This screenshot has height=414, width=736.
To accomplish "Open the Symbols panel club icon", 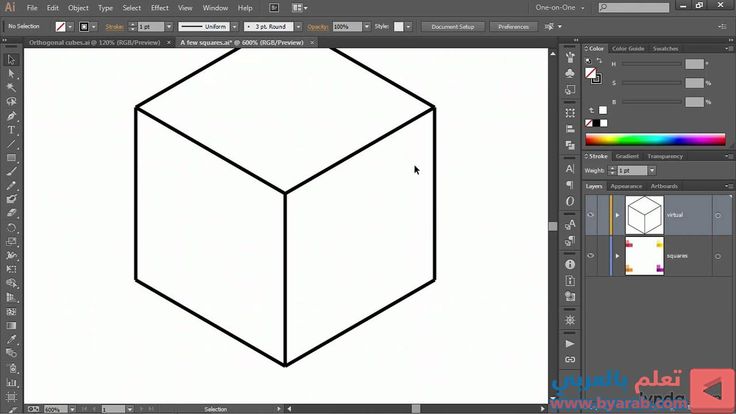I will point(570,74).
